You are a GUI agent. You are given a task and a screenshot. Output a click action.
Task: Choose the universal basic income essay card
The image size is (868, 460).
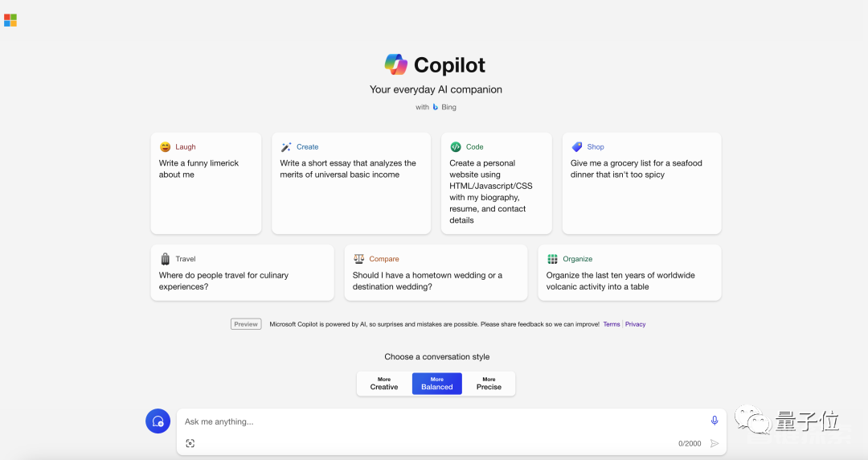click(x=351, y=183)
